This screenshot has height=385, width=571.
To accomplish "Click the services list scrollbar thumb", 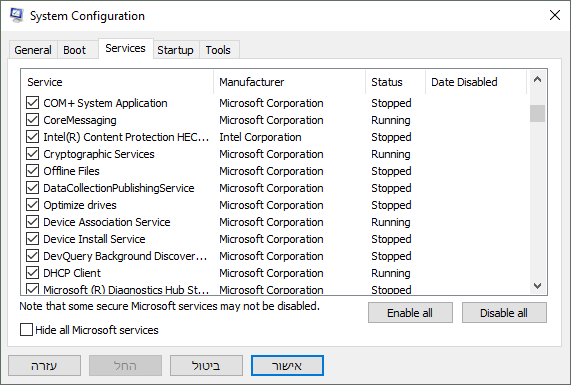I will (x=537, y=113).
